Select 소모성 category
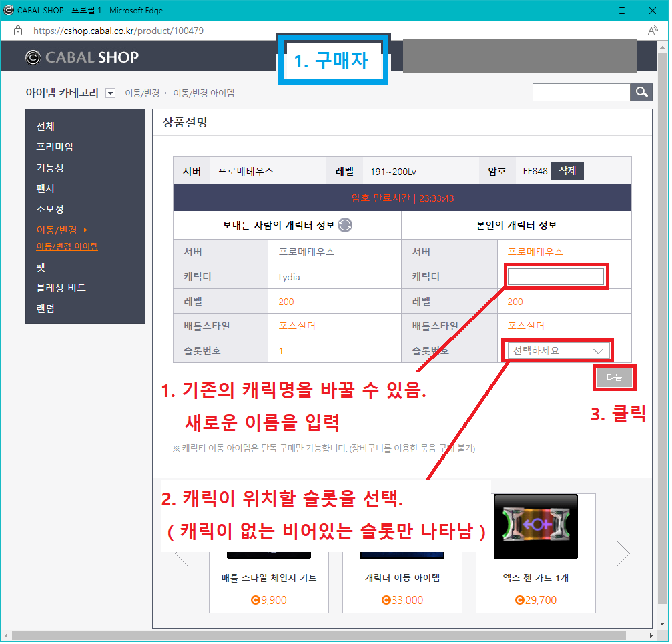672x644 pixels. pyautogui.click(x=50, y=210)
